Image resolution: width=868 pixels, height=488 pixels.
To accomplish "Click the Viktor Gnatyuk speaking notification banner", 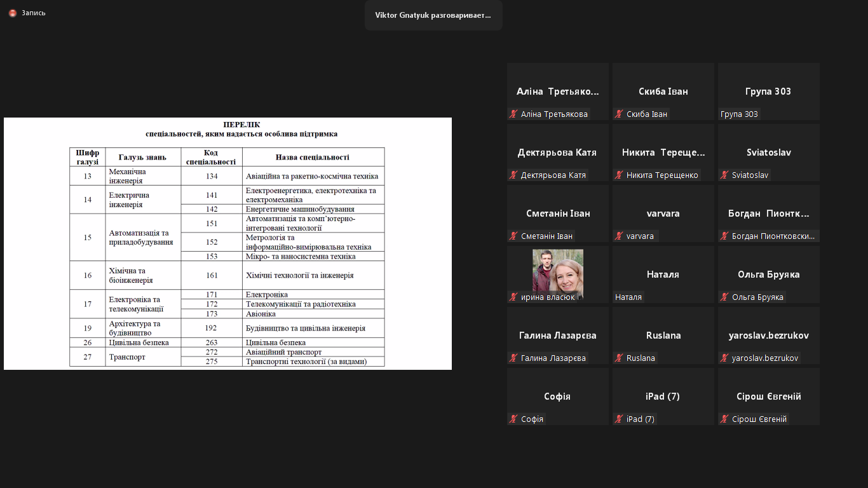I will [433, 15].
